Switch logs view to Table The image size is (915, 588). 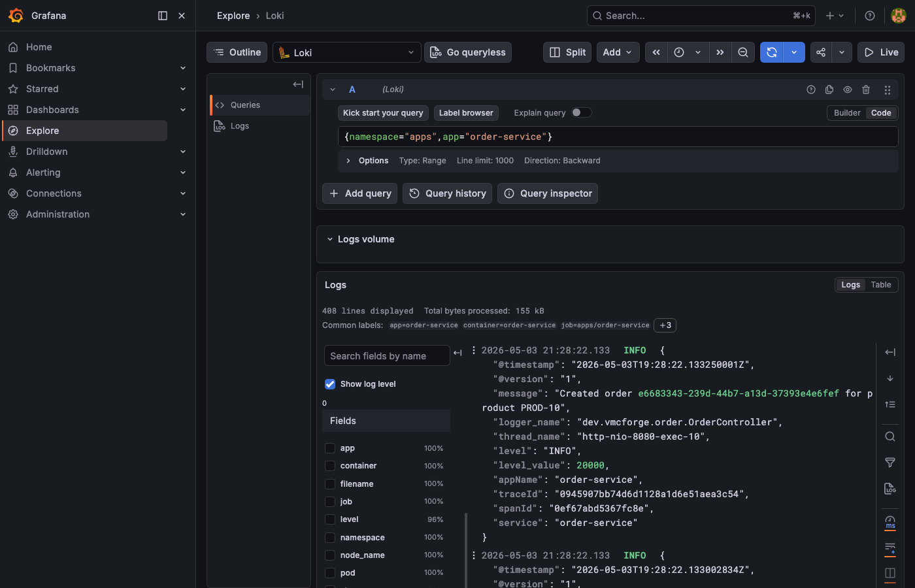pyautogui.click(x=881, y=285)
